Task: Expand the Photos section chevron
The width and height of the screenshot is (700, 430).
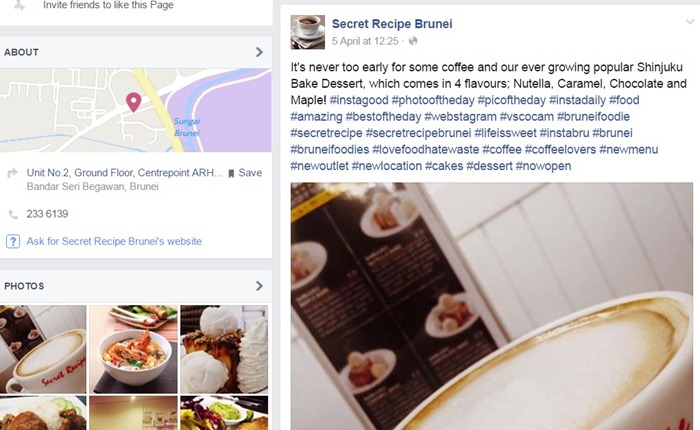Action: 259,286
